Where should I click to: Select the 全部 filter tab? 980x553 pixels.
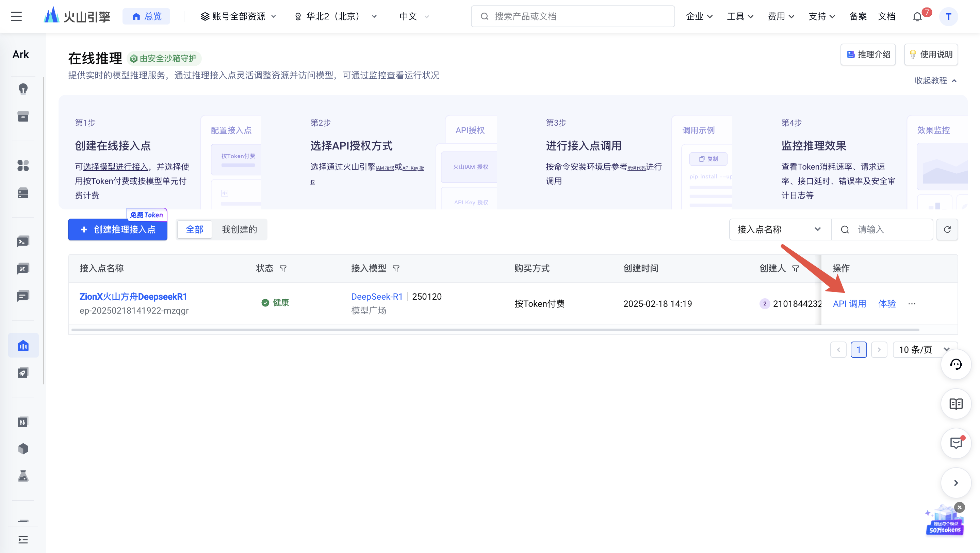(194, 230)
